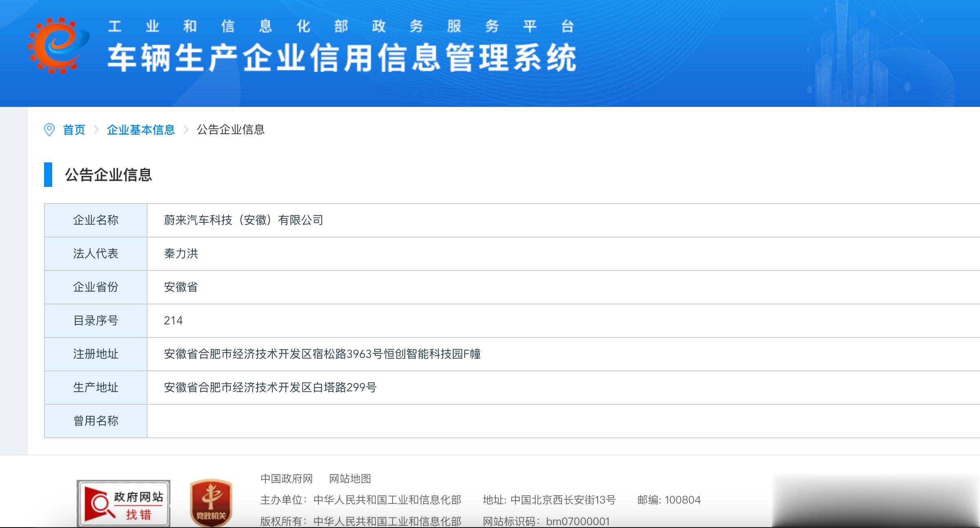Click the 党政机关 red emblem badge
The height and width of the screenshot is (528, 980).
[211, 503]
